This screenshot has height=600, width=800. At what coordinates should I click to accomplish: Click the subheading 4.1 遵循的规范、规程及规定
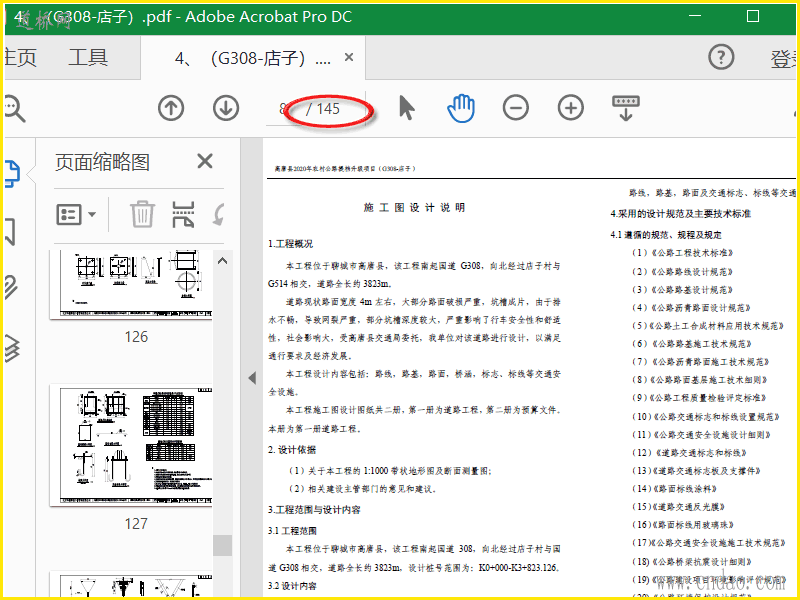(666, 235)
